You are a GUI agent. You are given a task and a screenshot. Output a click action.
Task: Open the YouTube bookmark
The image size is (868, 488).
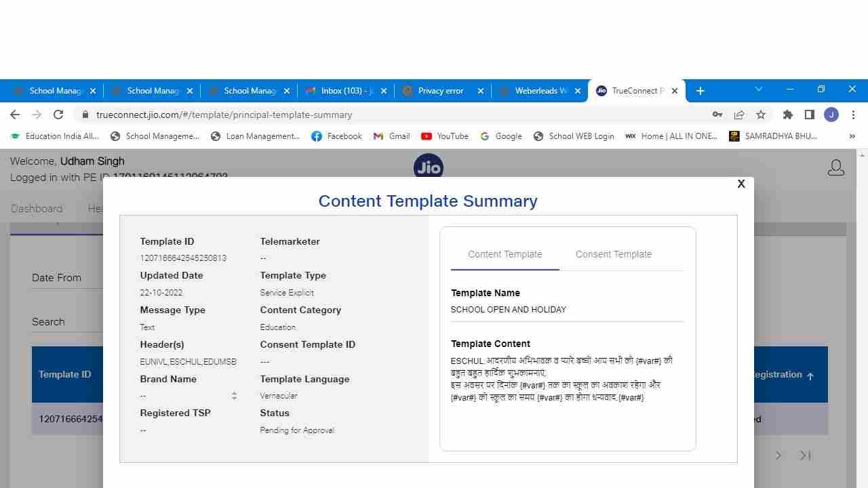(x=445, y=136)
